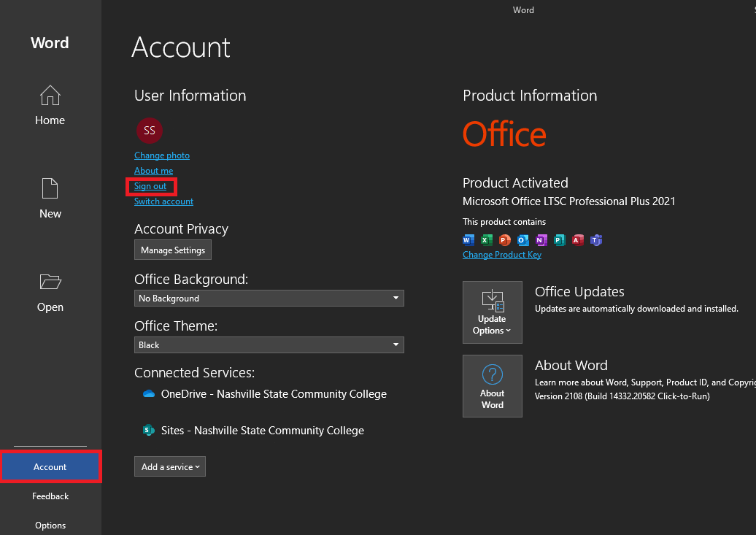Expand the Office Theme dropdown showing Black

[269, 345]
